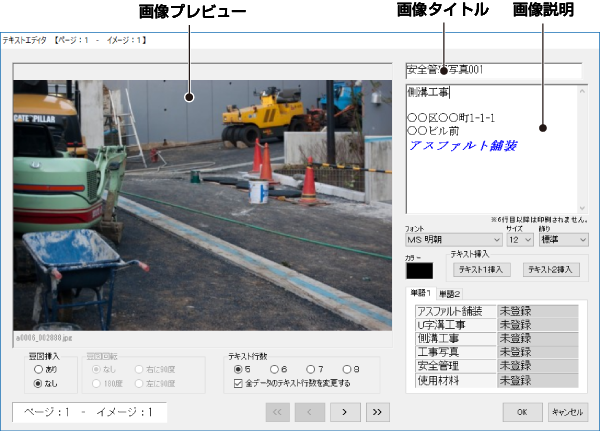Select word 安全管理 in word list
Screen dimensions: 600x431
pos(456,366)
